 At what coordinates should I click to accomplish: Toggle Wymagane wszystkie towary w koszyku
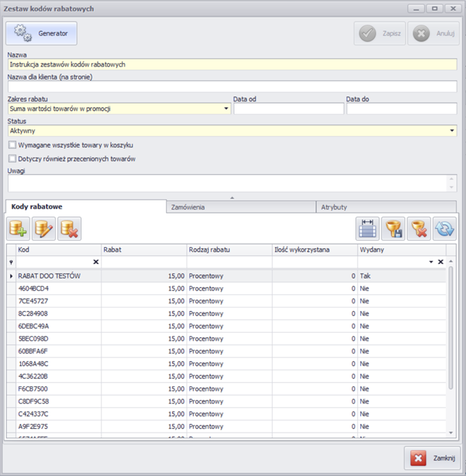pos(12,145)
